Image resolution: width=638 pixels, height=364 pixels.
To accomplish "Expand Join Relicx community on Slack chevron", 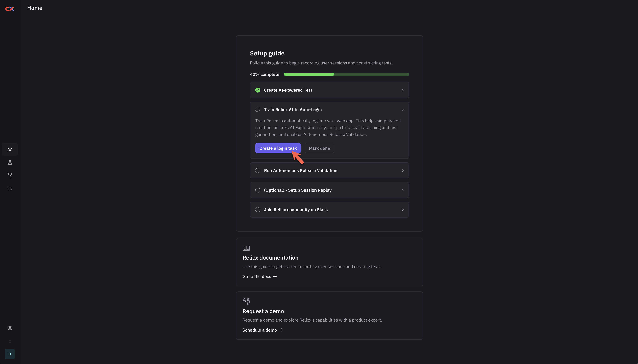I will click(403, 210).
